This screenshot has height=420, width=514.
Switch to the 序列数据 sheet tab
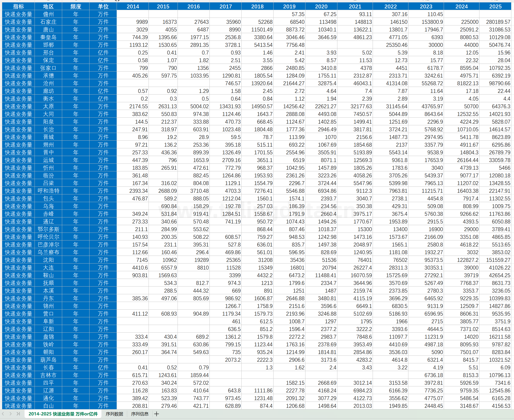(x=114, y=414)
